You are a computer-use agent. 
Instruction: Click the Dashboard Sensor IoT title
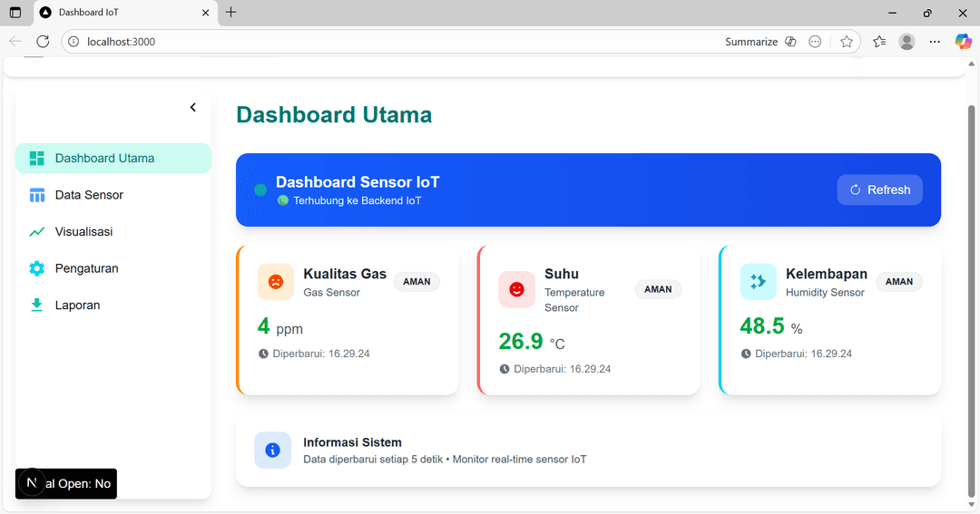point(358,181)
